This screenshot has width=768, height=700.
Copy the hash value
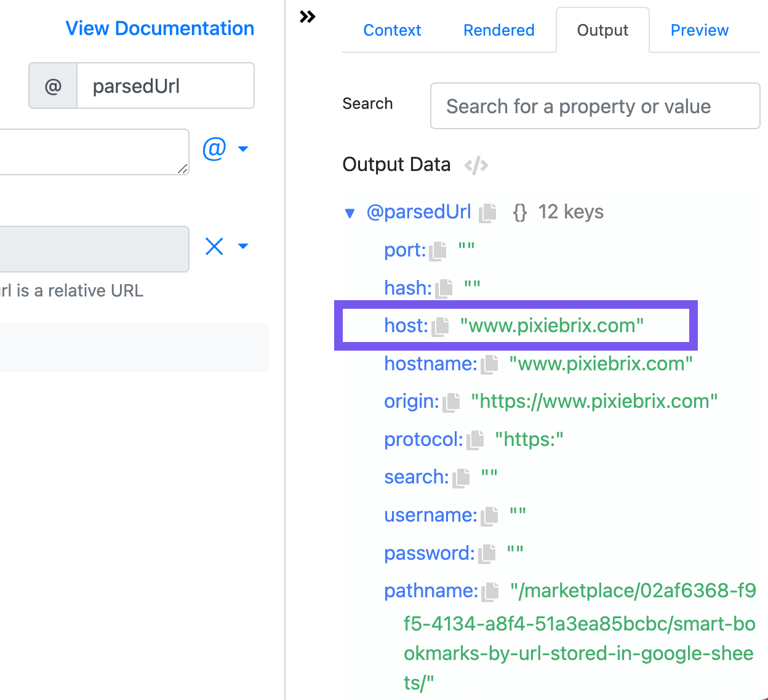click(444, 288)
